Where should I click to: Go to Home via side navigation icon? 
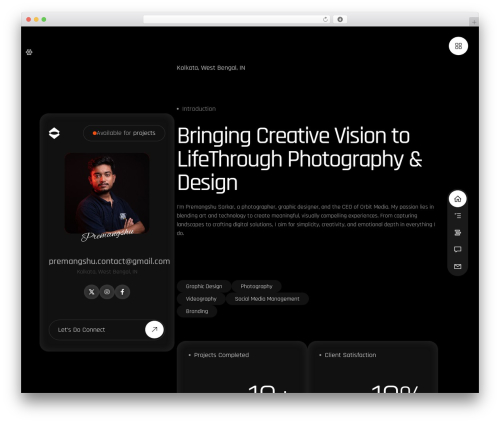[457, 199]
